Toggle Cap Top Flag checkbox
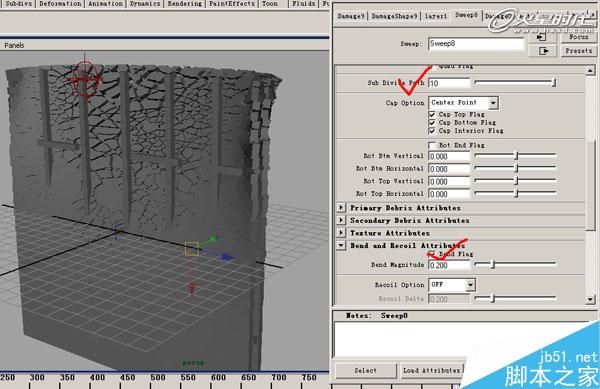The height and width of the screenshot is (389, 600). (432, 114)
